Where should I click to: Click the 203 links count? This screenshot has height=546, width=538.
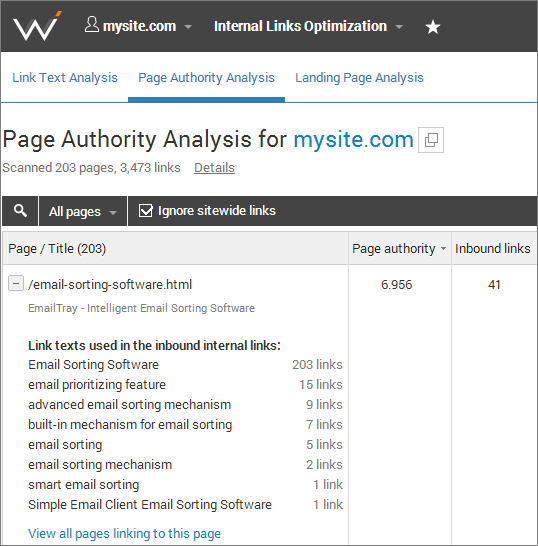point(317,365)
